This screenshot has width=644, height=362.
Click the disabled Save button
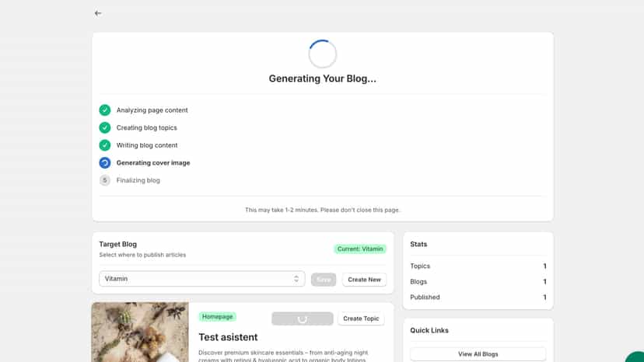324,280
